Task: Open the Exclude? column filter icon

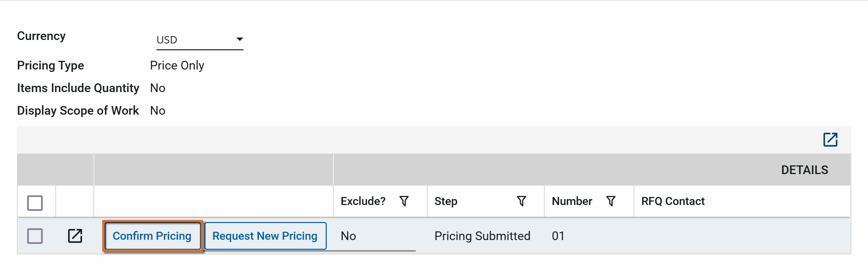Action: 404,201
